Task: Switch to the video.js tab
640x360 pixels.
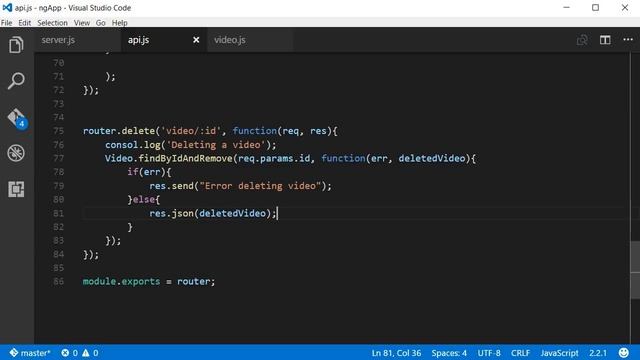Action: (250, 40)
